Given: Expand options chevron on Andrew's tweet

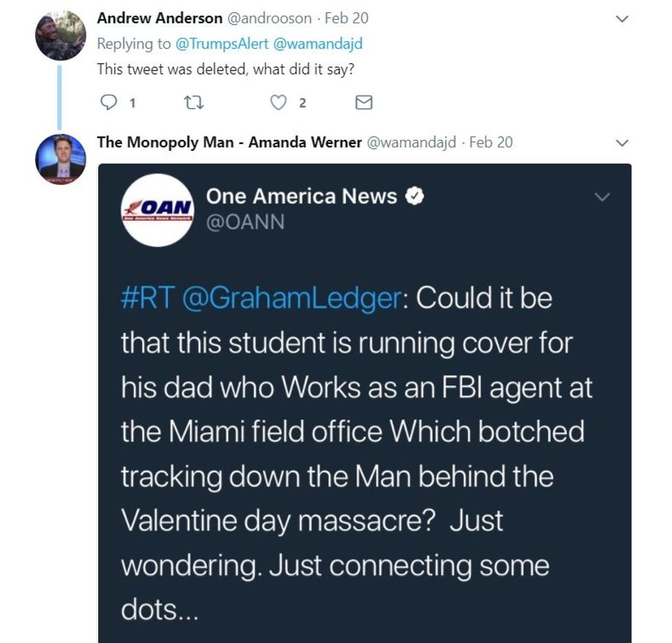Looking at the screenshot, I should click(x=622, y=19).
